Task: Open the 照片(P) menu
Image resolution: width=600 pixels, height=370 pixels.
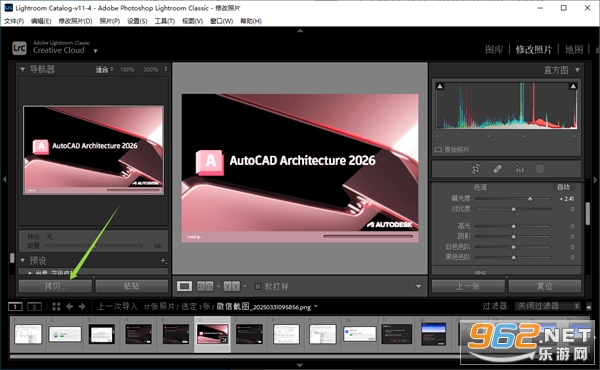Action: (x=109, y=21)
